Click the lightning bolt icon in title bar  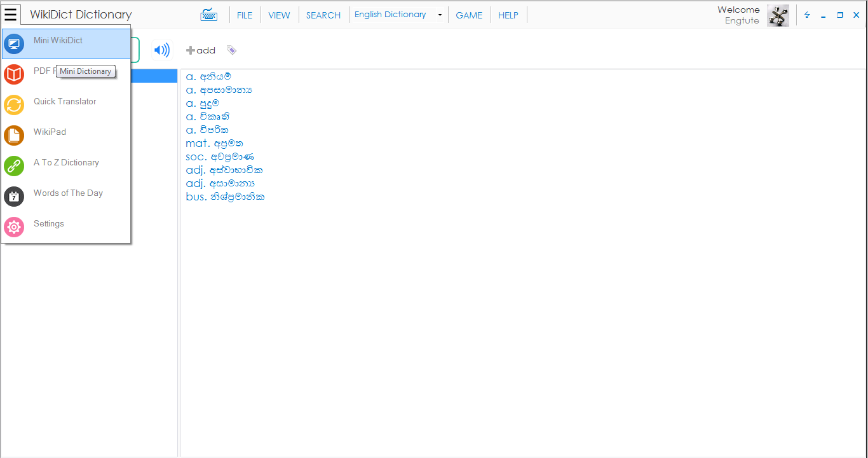[807, 15]
